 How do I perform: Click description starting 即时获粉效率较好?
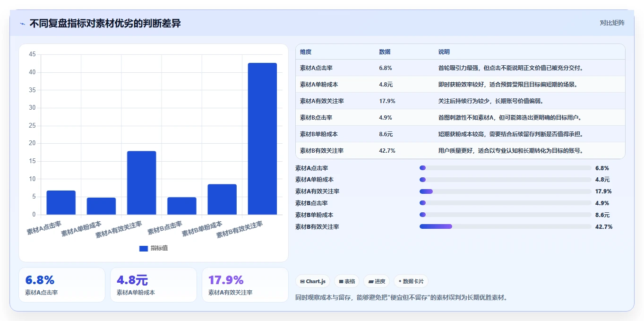(x=508, y=85)
